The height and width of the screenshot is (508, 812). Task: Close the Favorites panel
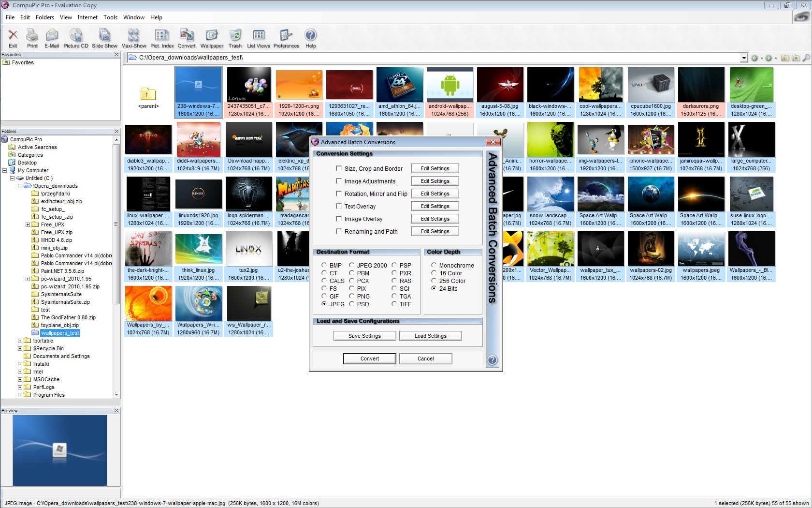pyautogui.click(x=116, y=55)
